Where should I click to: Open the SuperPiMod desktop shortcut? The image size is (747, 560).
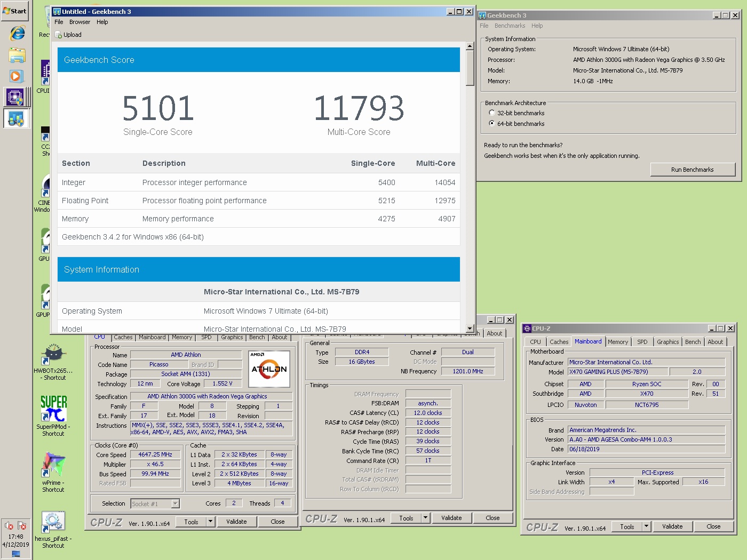[x=53, y=416]
